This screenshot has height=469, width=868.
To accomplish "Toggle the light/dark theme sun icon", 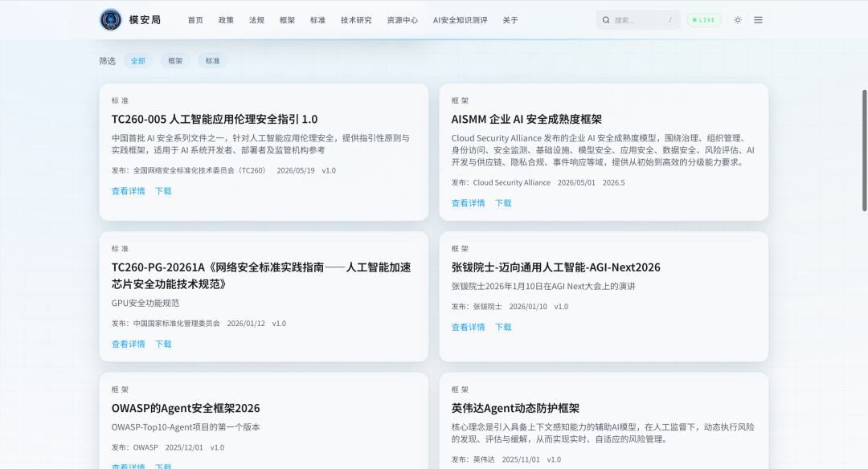I will click(737, 20).
